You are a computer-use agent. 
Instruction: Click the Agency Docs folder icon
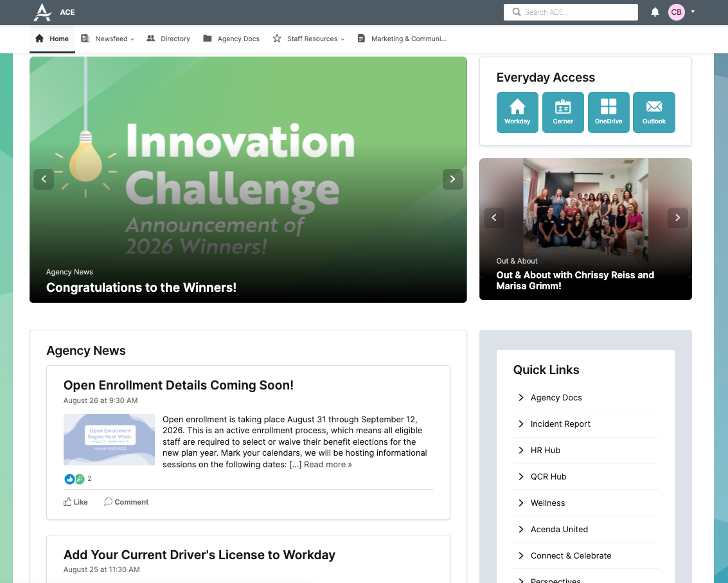(208, 38)
